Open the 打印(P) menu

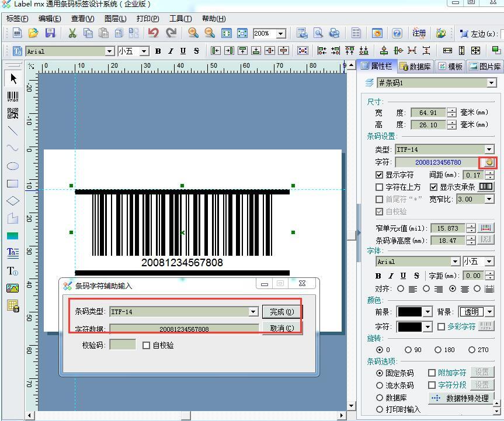click(x=148, y=19)
